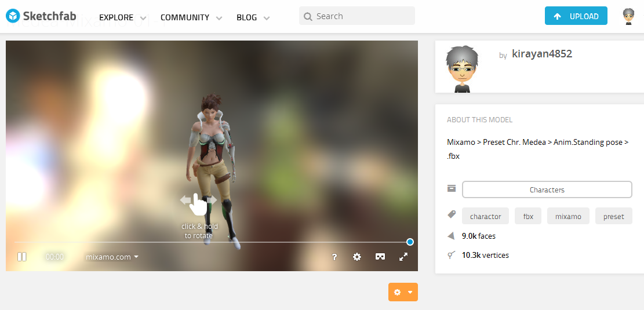Click the 00:00 playback time

[54, 257]
